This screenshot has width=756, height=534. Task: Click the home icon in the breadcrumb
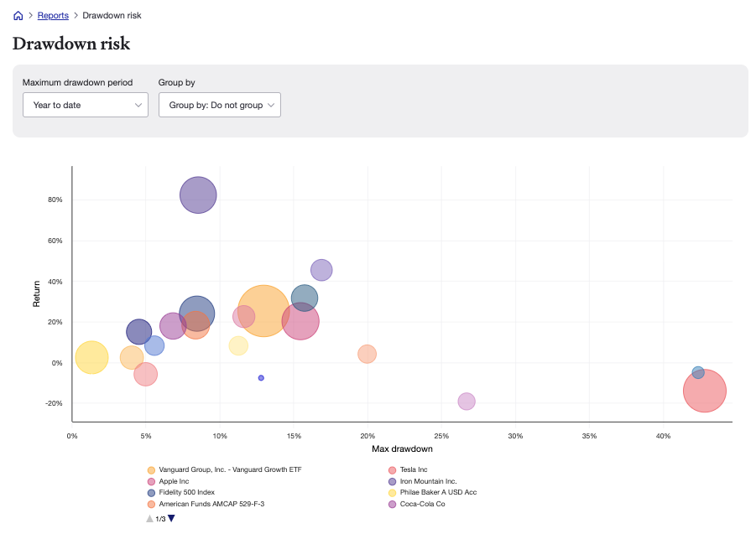(18, 15)
